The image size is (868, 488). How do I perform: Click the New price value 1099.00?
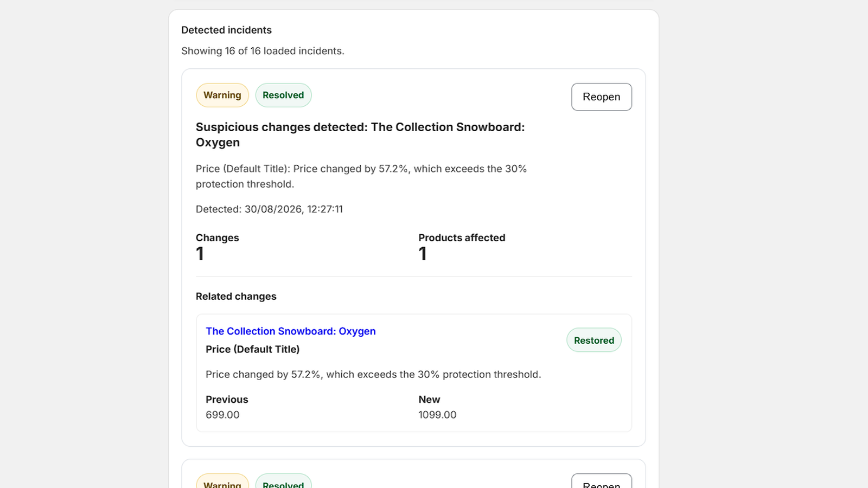(x=437, y=415)
